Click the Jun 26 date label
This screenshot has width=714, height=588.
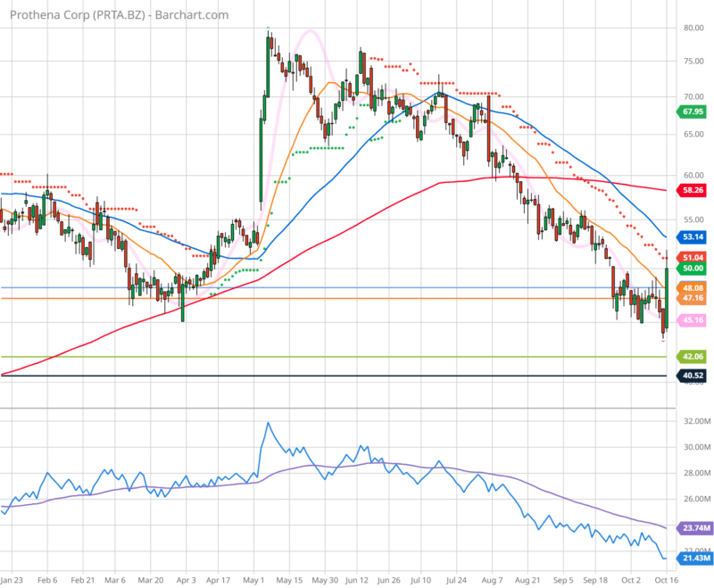click(x=388, y=580)
